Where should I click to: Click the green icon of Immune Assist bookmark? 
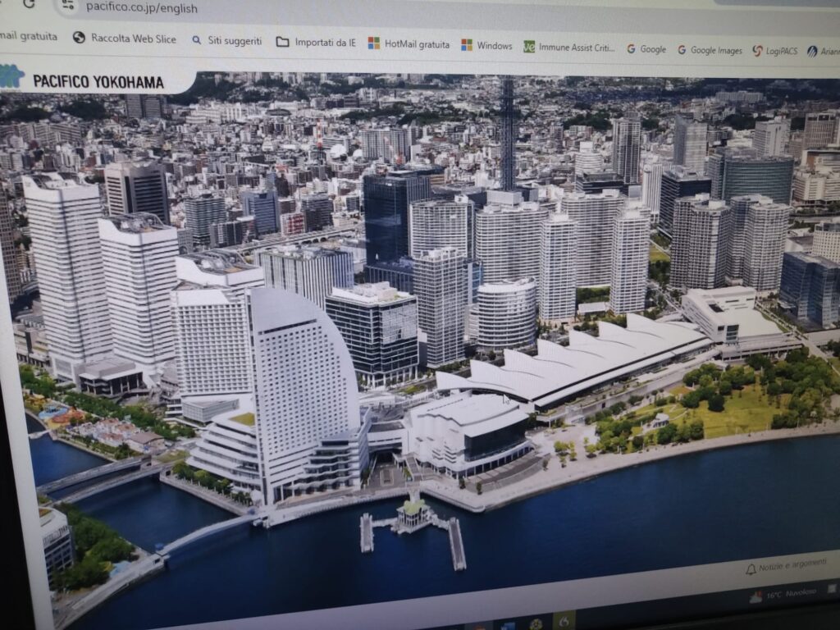pos(529,47)
